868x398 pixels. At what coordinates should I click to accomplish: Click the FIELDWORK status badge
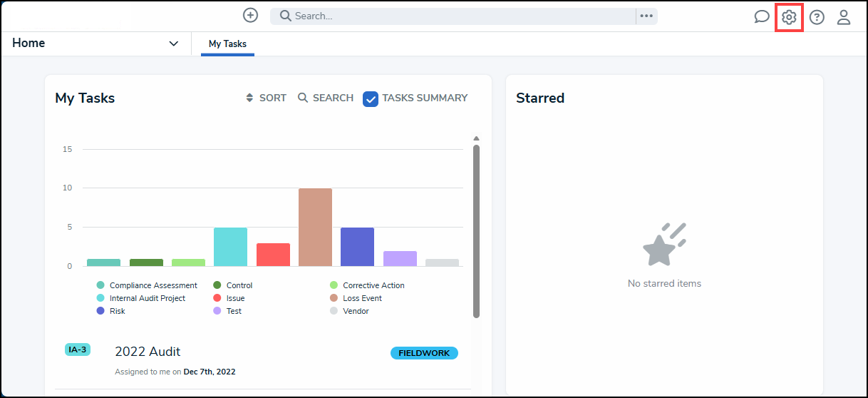pos(424,353)
